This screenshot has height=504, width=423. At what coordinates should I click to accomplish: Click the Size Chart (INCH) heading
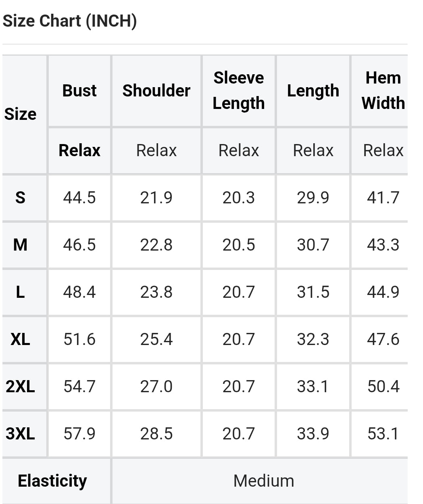coord(70,21)
